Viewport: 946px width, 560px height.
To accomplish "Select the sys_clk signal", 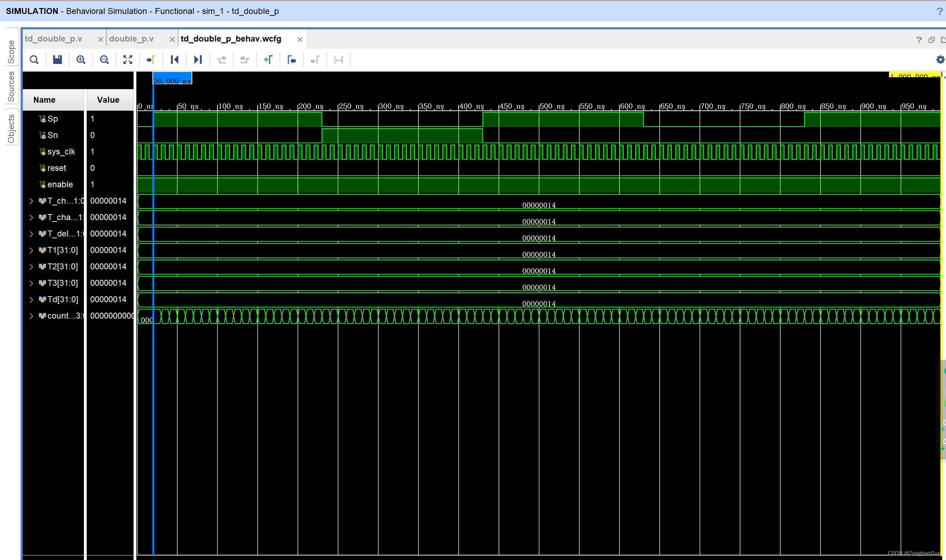I will [61, 152].
